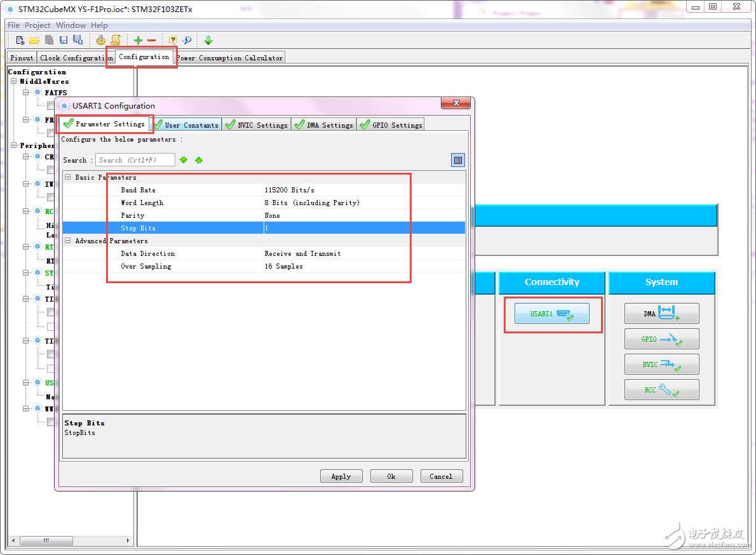Click the green plus toolbar icon
This screenshot has height=555, width=756.
coord(138,40)
